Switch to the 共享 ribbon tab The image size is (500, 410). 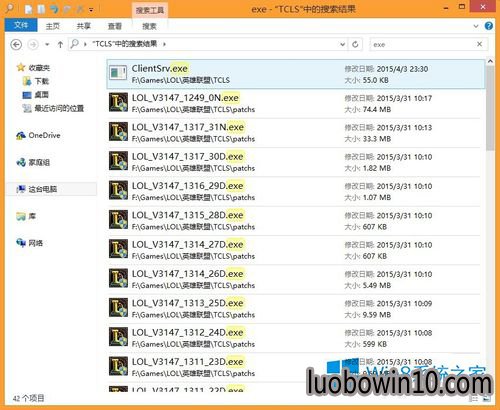[x=83, y=26]
